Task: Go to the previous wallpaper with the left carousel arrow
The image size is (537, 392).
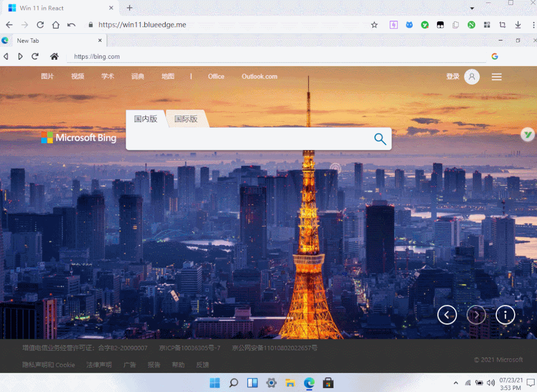Action: (x=447, y=315)
